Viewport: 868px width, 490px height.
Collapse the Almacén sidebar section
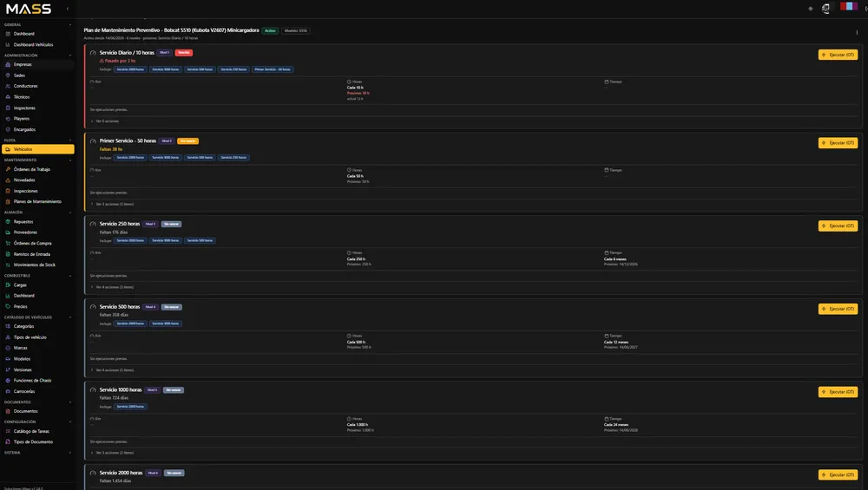point(69,212)
